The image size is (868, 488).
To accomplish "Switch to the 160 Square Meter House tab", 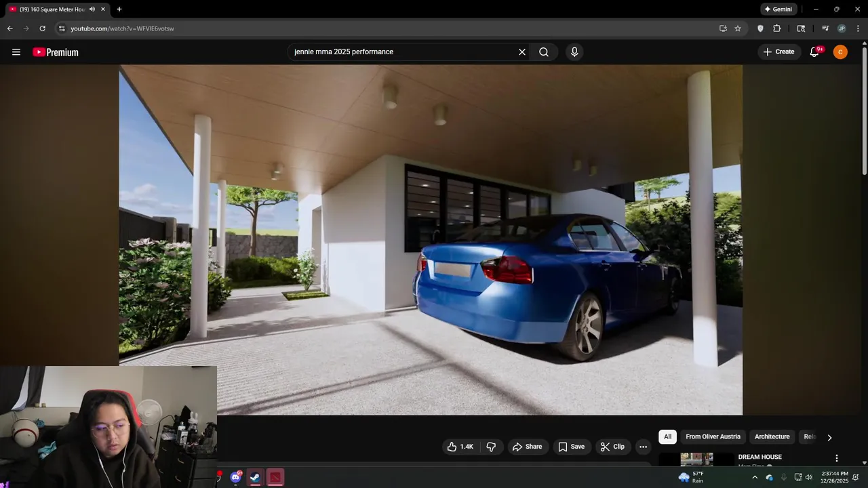I will [52, 9].
